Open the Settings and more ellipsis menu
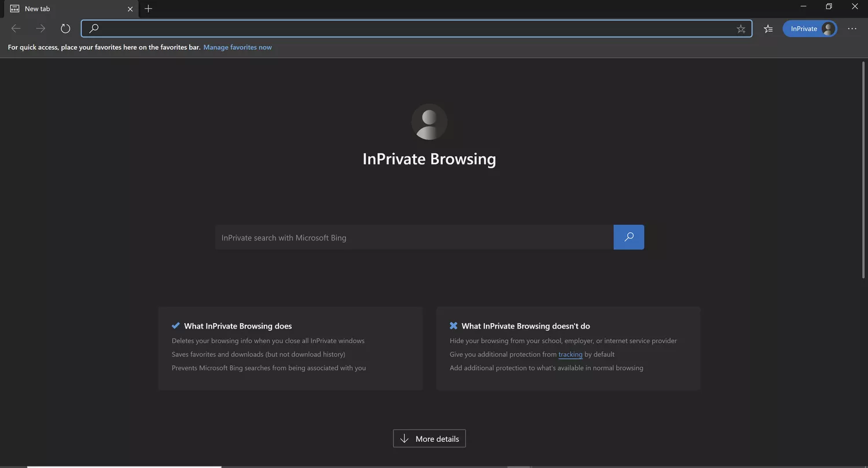Image resolution: width=868 pixels, height=468 pixels. pyautogui.click(x=852, y=28)
